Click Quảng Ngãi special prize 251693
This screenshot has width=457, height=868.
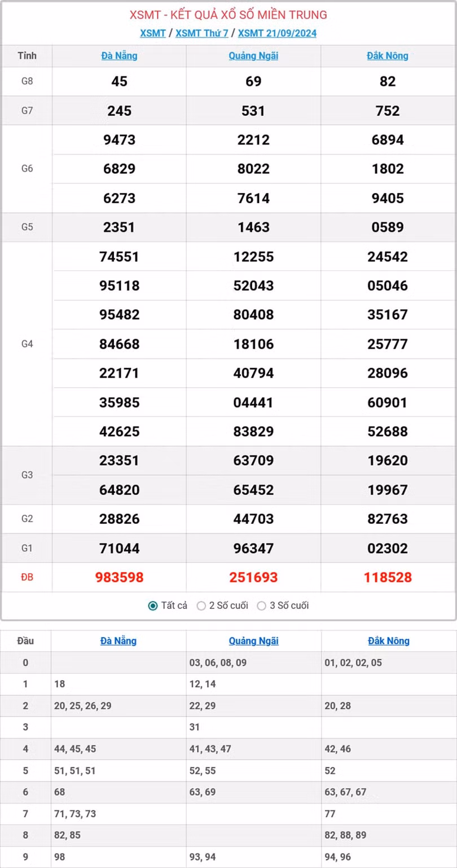click(253, 577)
